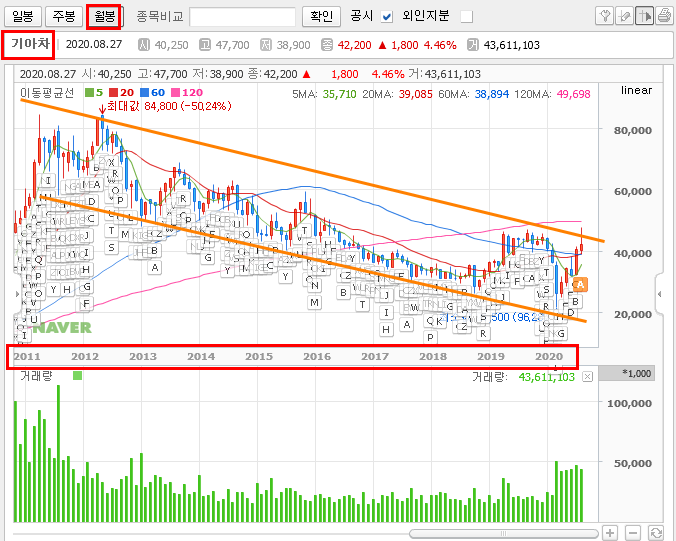This screenshot has height=541, width=676.
Task: Click the 5MA value 35,710
Action: [339, 94]
